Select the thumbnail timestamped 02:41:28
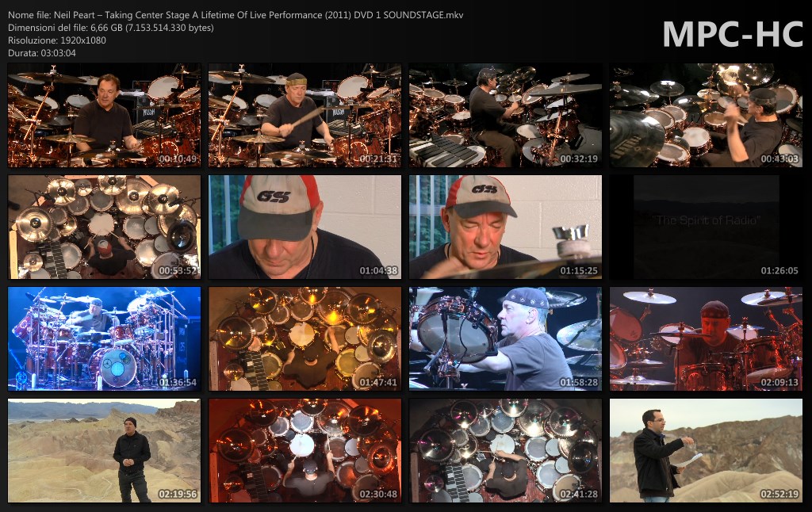Image resolution: width=812 pixels, height=512 pixels. tap(505, 451)
